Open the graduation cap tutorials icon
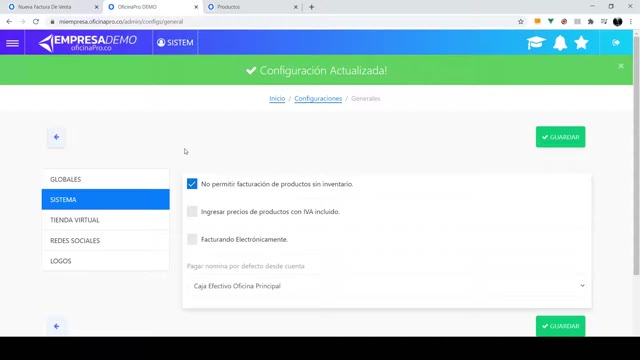The width and height of the screenshot is (640, 360). (x=536, y=42)
